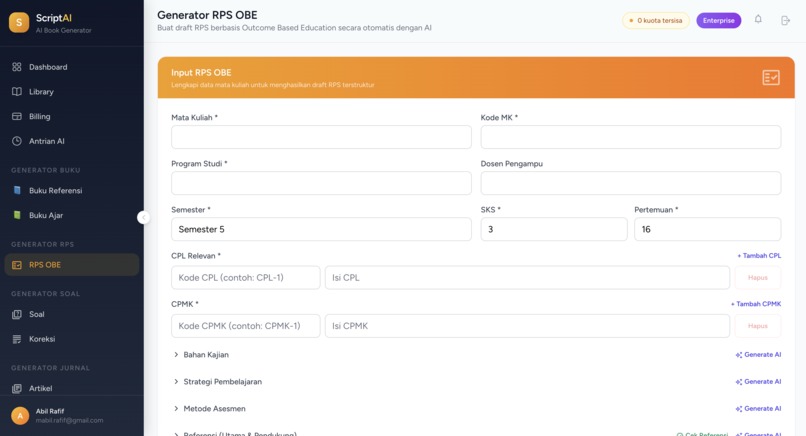Click the checklist icon in orange banner
This screenshot has width=806, height=436.
[x=771, y=77]
